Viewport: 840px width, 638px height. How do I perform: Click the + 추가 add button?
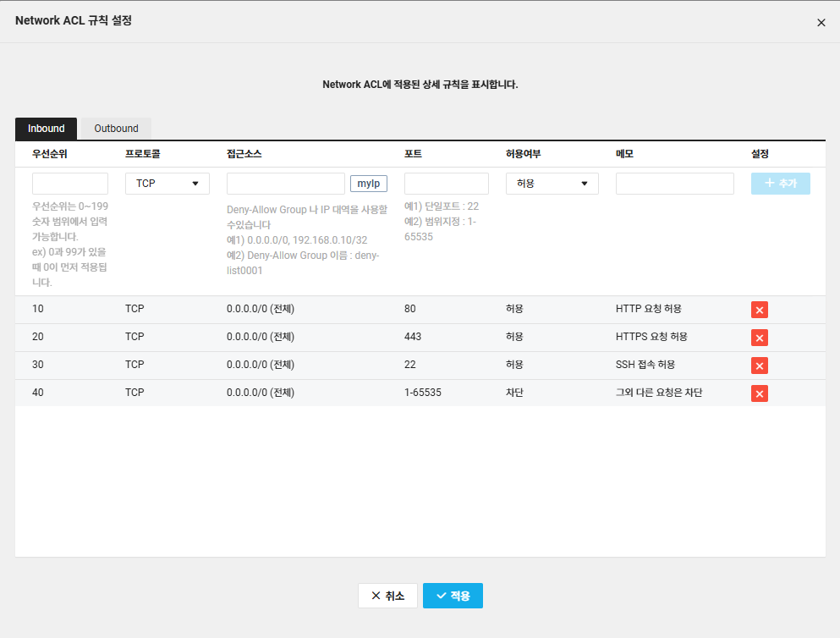click(x=780, y=184)
